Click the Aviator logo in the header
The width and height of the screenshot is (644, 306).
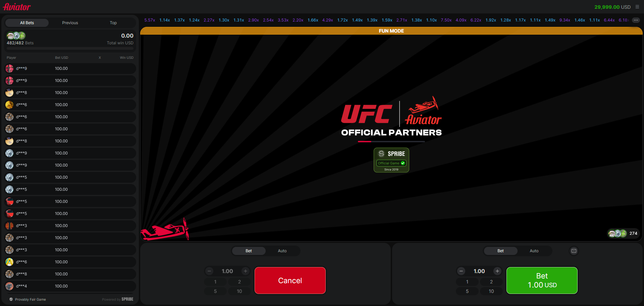[x=17, y=7]
